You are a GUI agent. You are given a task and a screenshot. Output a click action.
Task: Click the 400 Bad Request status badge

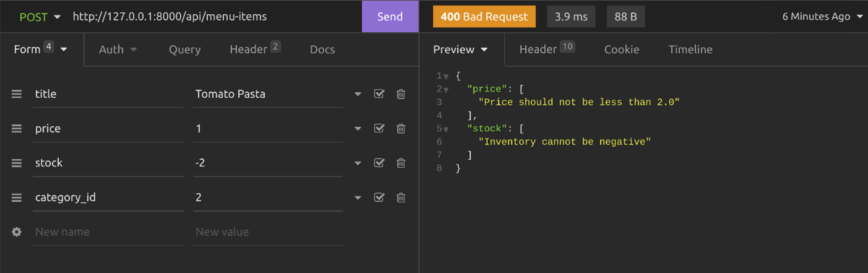(484, 17)
